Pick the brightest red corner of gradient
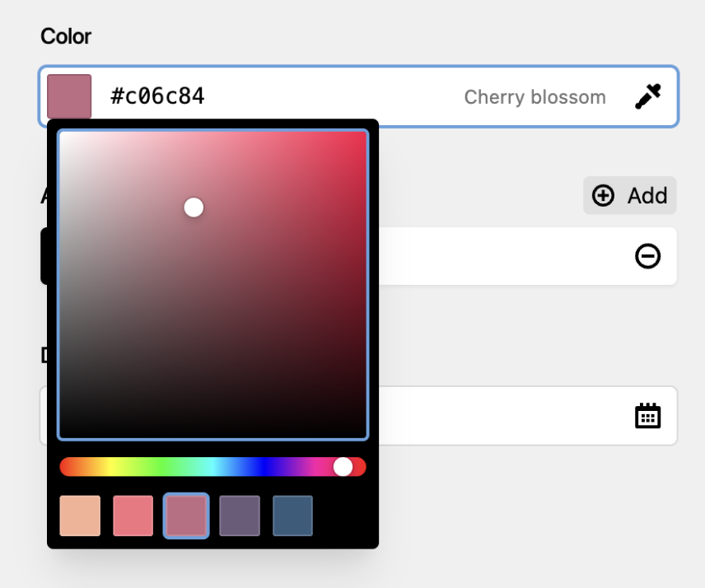 [364, 134]
